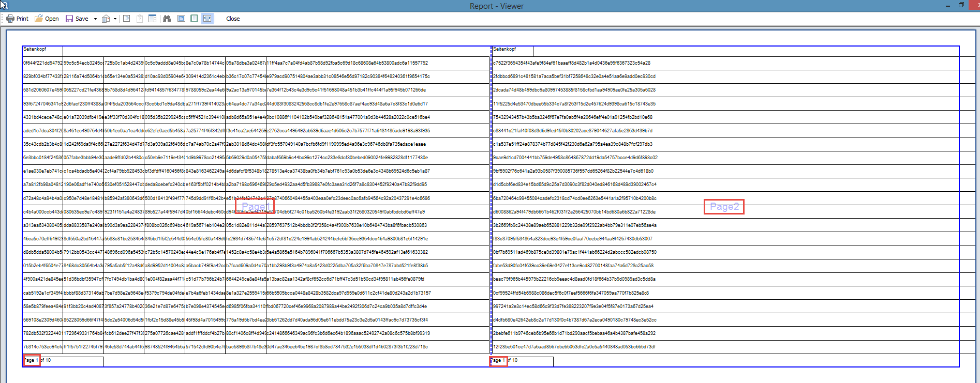Click the Report - Viewer title bar text
Image resolution: width=980 pixels, height=383 pixels.
click(x=496, y=6)
